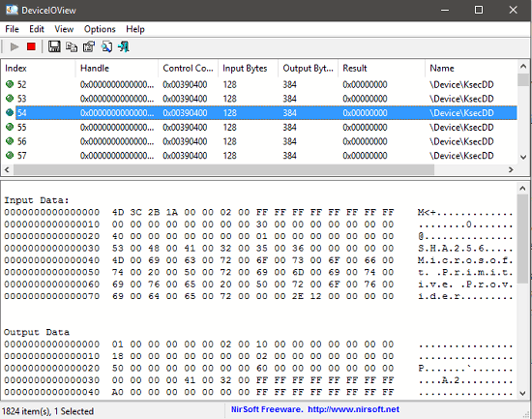This screenshot has width=532, height=419.
Task: Maximize the DeviceIOView window
Action: coord(479,10)
